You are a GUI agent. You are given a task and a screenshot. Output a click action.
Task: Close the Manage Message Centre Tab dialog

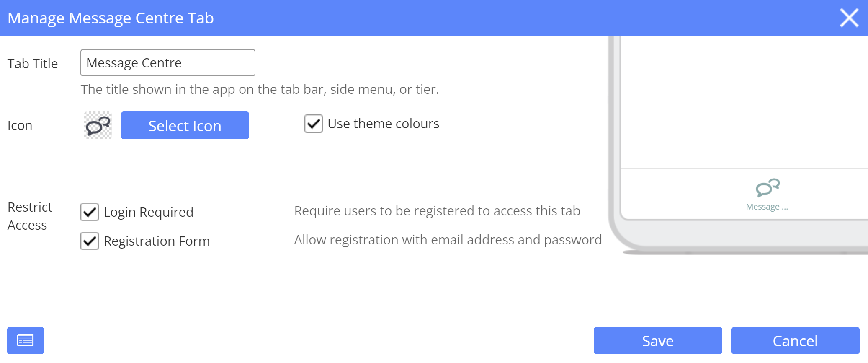tap(849, 18)
